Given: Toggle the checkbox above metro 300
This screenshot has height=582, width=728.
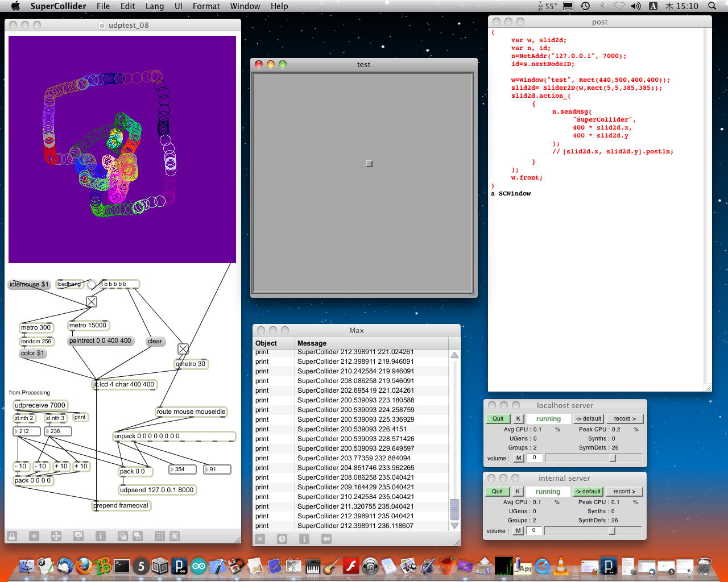Looking at the screenshot, I should coord(92,302).
